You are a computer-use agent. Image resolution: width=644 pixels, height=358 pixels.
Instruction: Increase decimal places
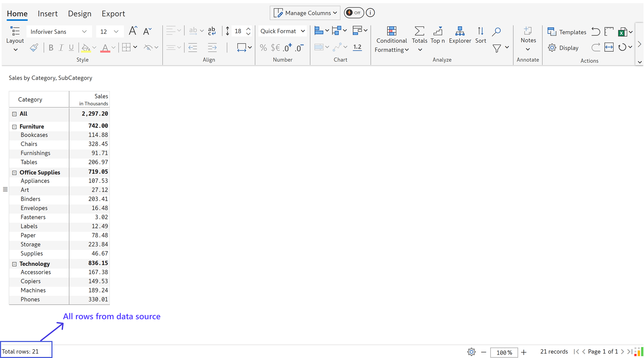(x=287, y=48)
